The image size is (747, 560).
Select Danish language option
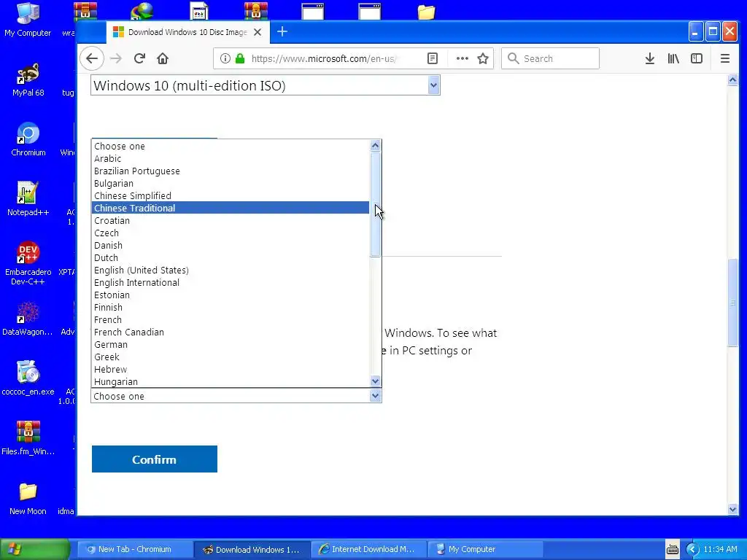point(230,245)
